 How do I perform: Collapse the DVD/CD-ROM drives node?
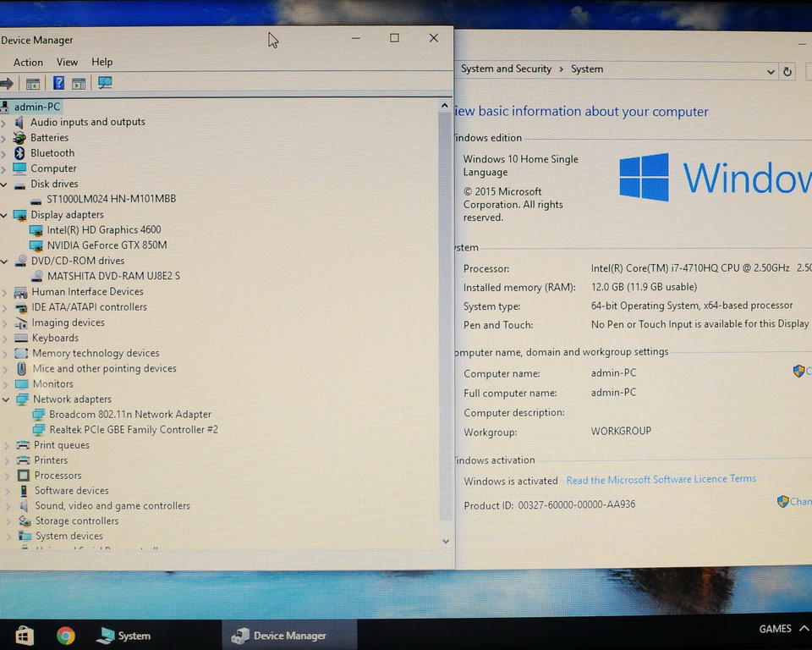(4, 262)
